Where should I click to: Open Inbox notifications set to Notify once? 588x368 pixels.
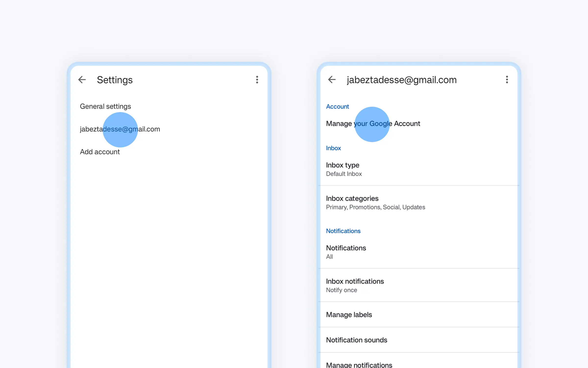pyautogui.click(x=419, y=285)
